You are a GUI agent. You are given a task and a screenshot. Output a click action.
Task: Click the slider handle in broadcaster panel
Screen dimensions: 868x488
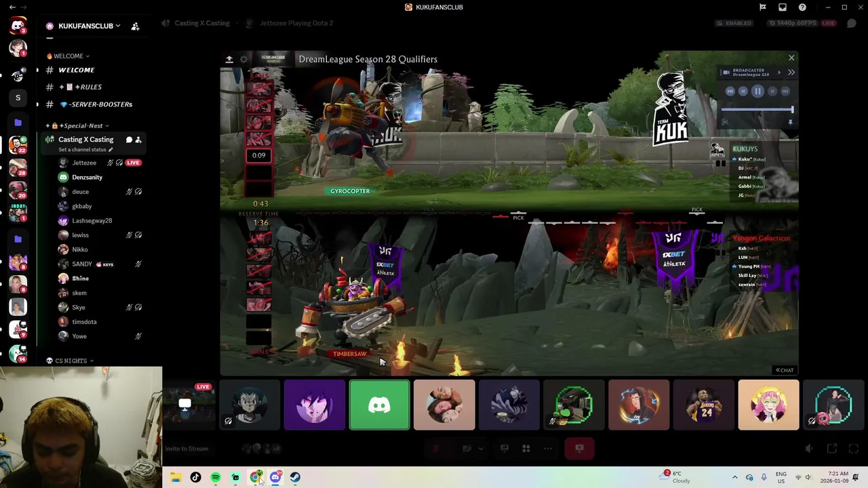pyautogui.click(x=791, y=109)
